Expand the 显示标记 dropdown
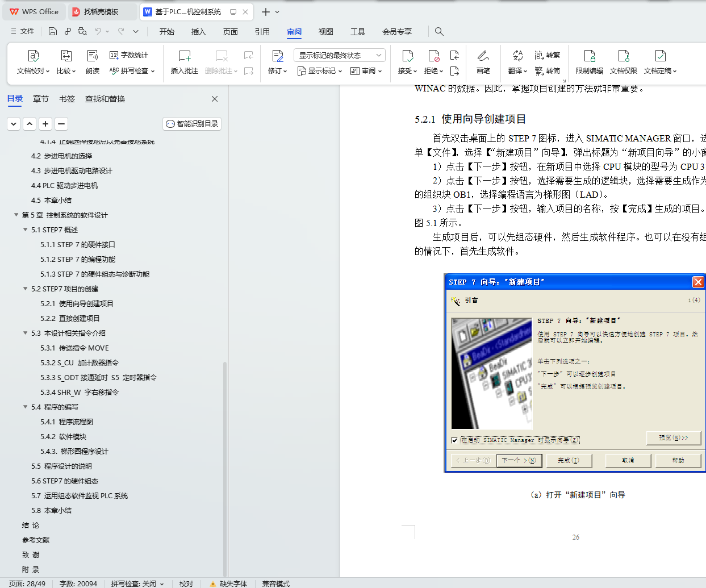Viewport: 706px width, 588px height. coord(320,71)
